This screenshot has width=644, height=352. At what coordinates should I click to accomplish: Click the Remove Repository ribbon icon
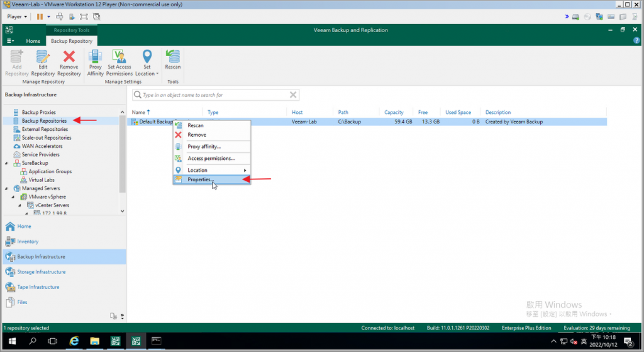(69, 62)
